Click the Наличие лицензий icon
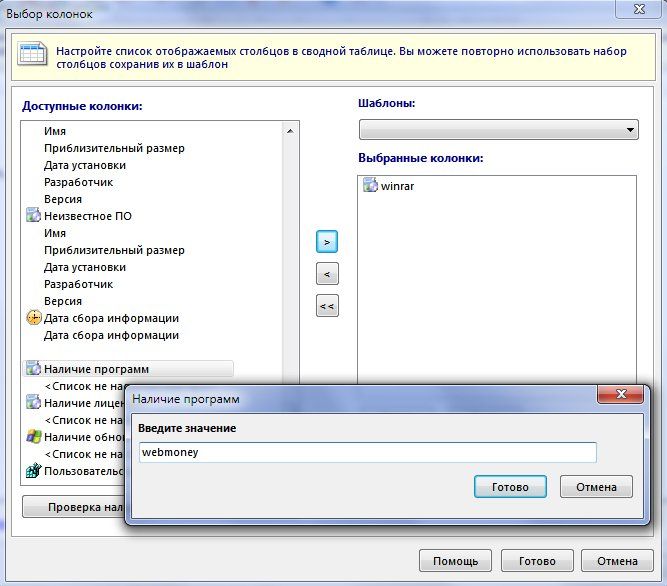This screenshot has width=667, height=586. pos(32,403)
